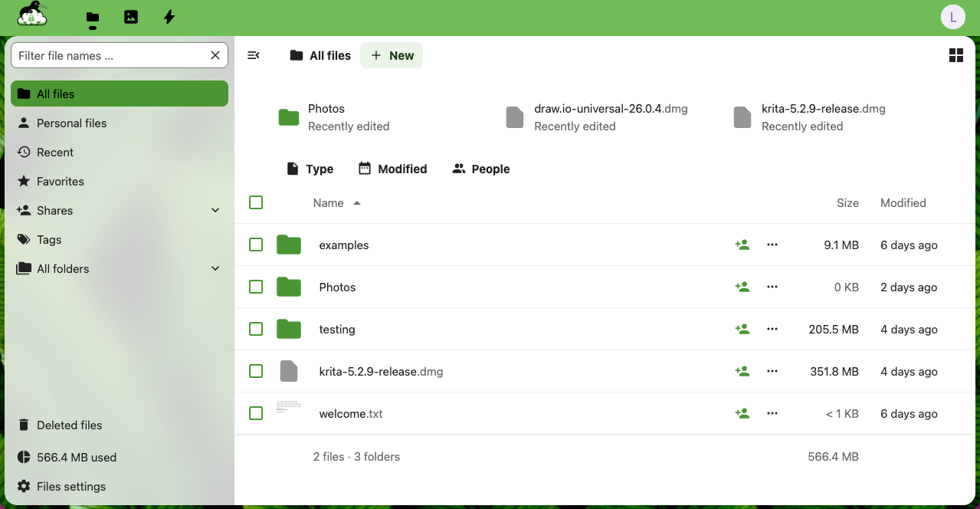Expand the All folders section
The height and width of the screenshot is (509, 980).
[x=215, y=268]
